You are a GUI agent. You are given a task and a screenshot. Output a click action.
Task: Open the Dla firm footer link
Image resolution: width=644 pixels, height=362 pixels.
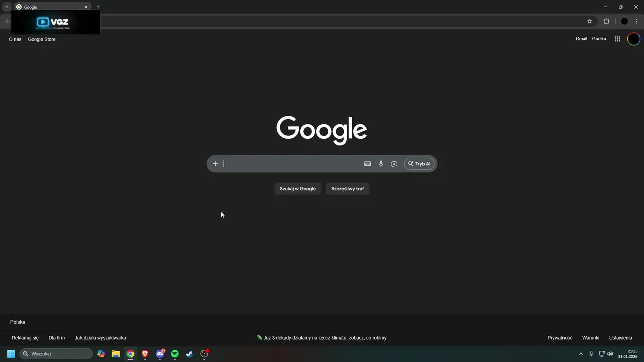[x=57, y=338]
